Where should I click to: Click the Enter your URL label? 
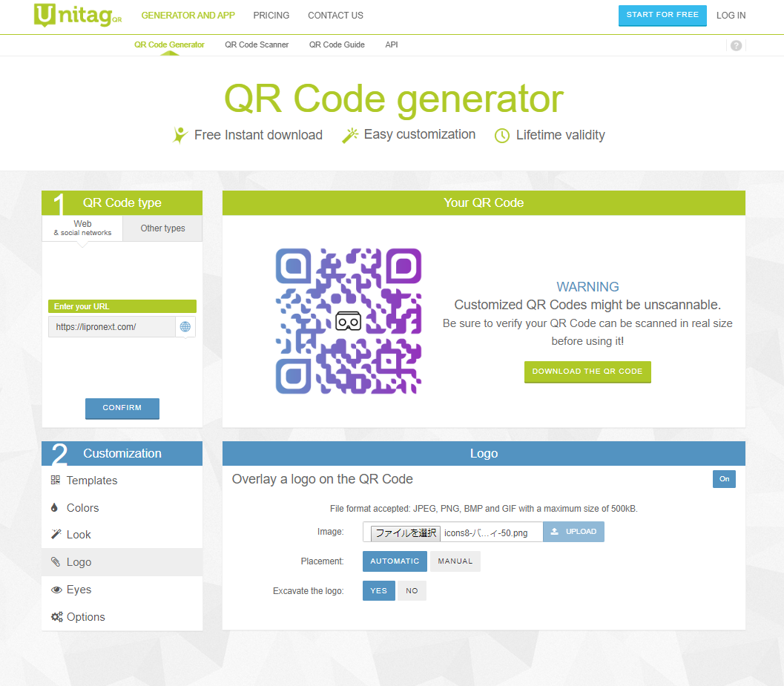(122, 306)
